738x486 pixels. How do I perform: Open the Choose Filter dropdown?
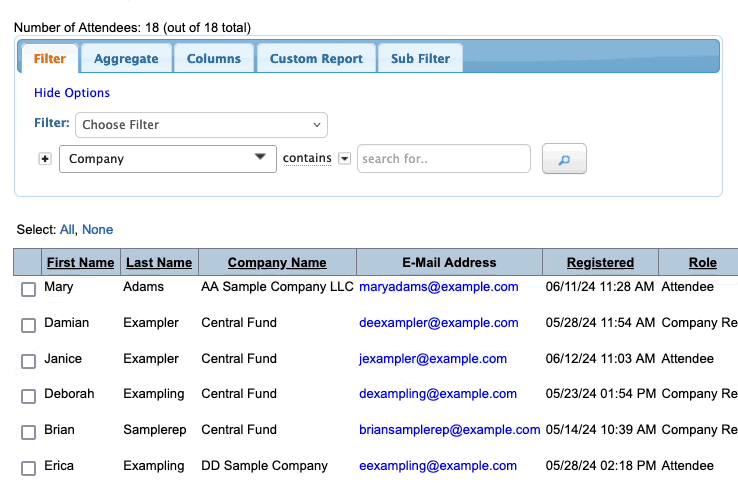201,125
